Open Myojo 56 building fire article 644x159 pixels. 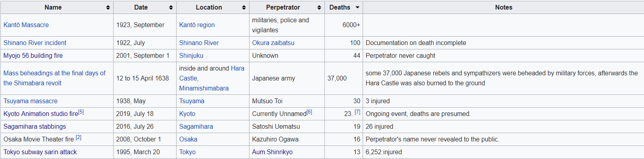coord(33,55)
